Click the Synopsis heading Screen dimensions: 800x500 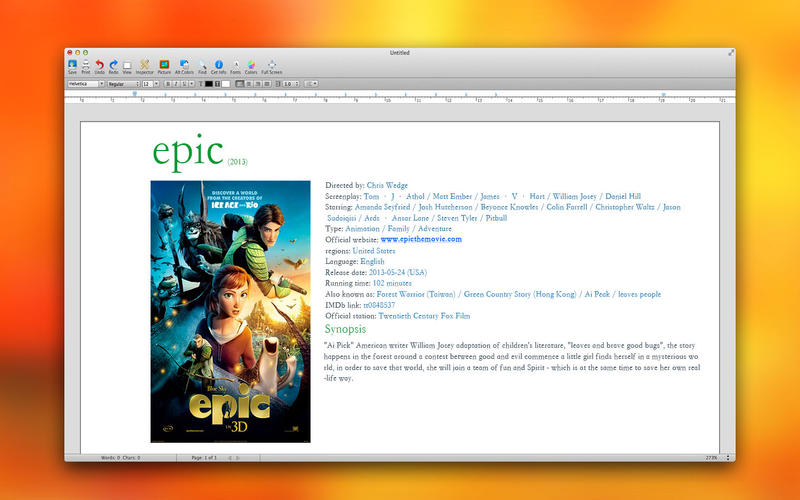tap(345, 329)
